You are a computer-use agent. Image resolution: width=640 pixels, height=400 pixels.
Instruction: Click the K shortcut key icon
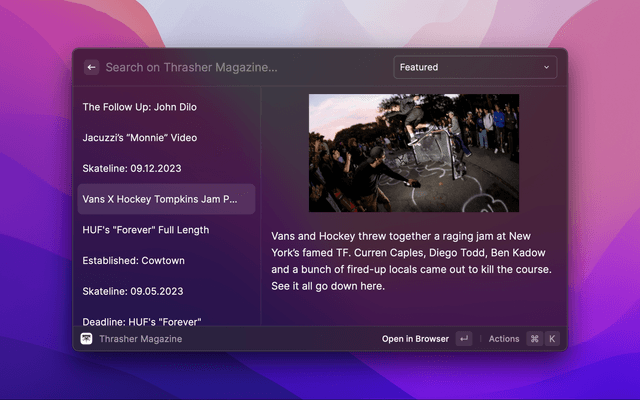point(551,339)
